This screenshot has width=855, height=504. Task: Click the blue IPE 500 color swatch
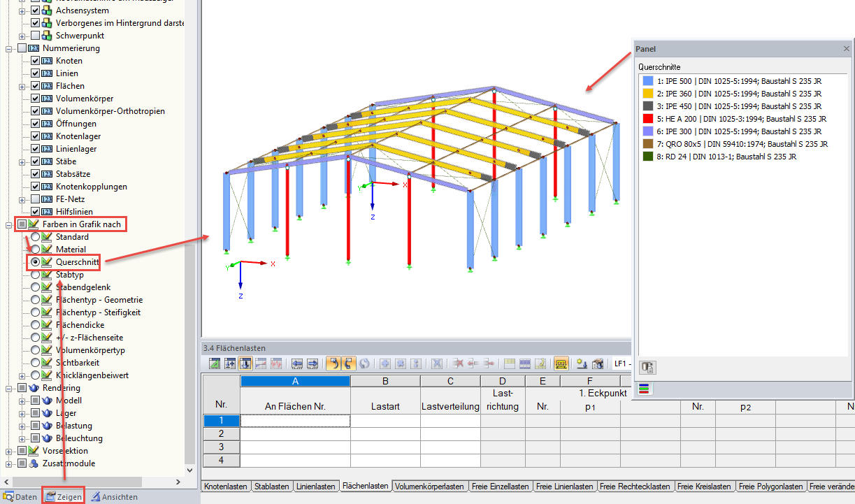(x=647, y=81)
